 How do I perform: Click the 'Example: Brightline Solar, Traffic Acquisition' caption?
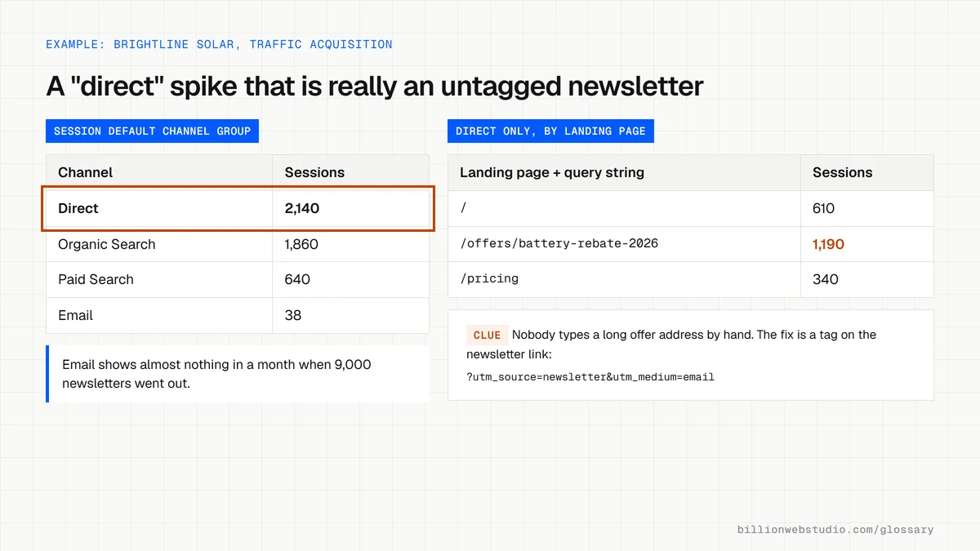219,44
